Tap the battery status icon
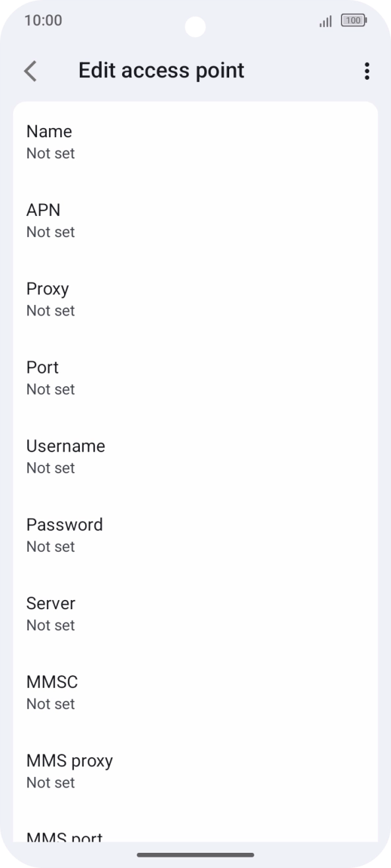Image resolution: width=391 pixels, height=868 pixels. pyautogui.click(x=354, y=20)
